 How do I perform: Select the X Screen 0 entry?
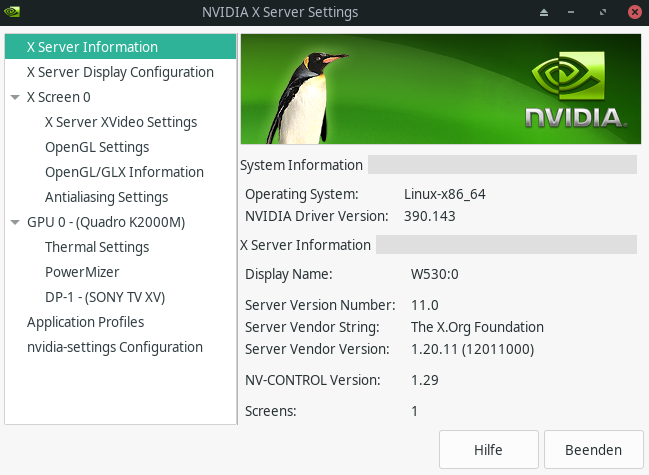(x=59, y=97)
